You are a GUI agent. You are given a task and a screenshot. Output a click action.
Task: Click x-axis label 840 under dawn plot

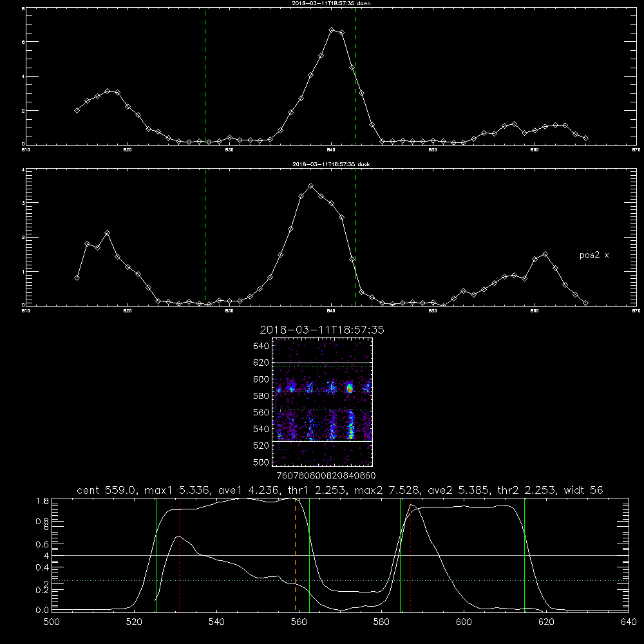332,150
